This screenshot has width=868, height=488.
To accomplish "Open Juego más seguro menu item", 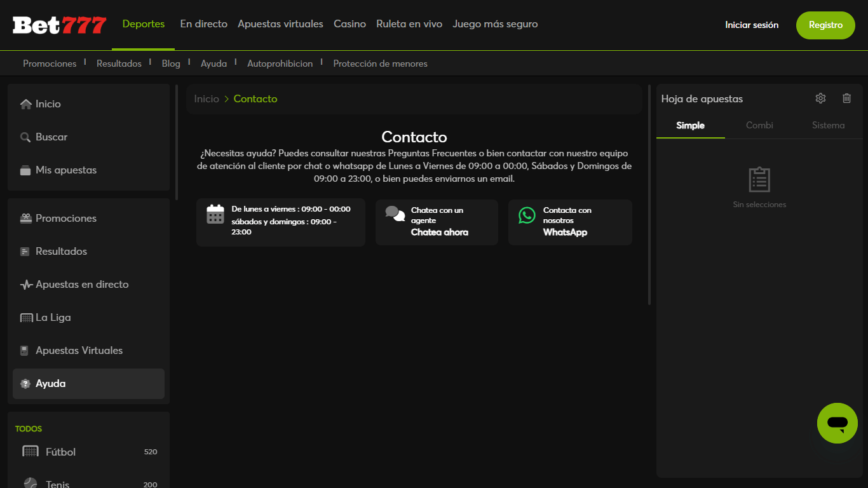I will point(495,24).
